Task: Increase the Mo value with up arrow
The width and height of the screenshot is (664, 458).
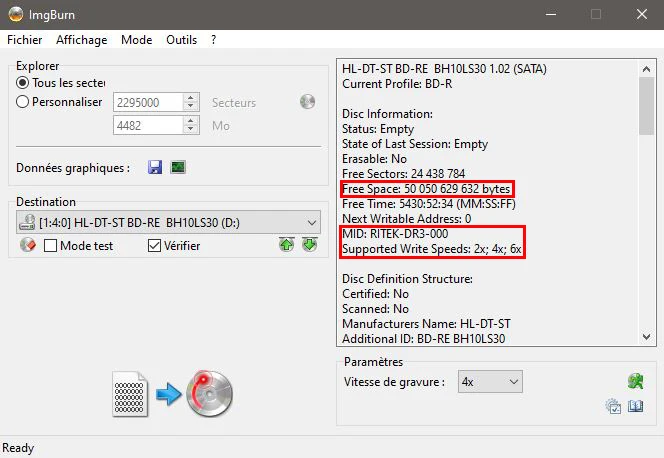Action: (x=191, y=121)
